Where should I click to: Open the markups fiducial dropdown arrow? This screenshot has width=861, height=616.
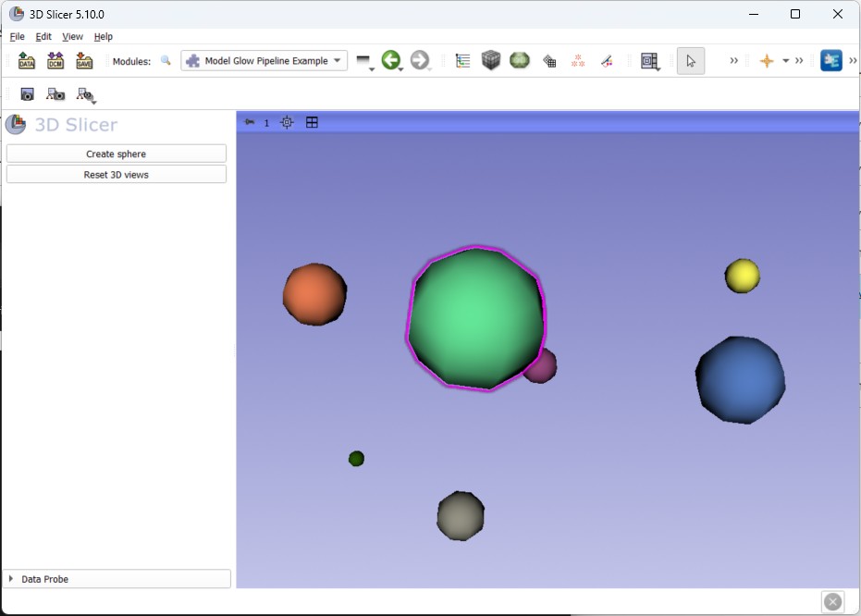coord(785,61)
